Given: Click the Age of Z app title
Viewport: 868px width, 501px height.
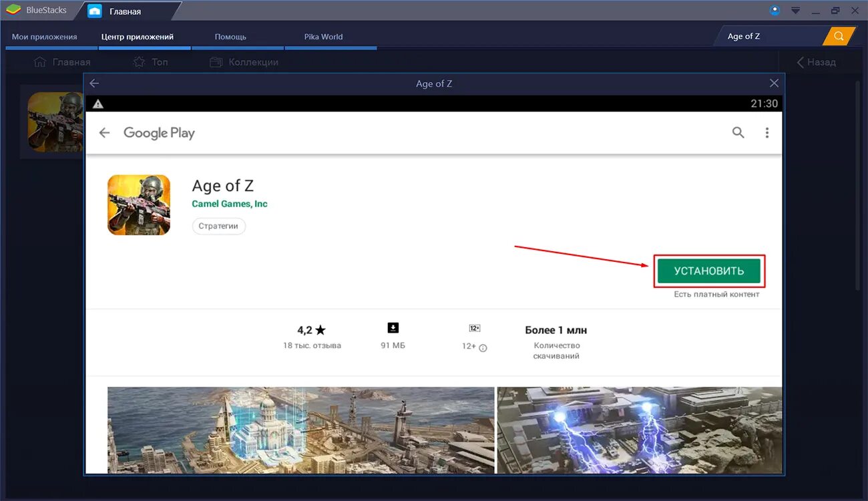Looking at the screenshot, I should (x=223, y=186).
